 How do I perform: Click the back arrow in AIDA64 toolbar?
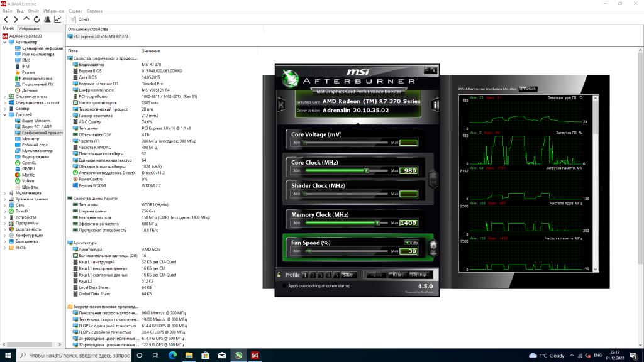(6, 19)
